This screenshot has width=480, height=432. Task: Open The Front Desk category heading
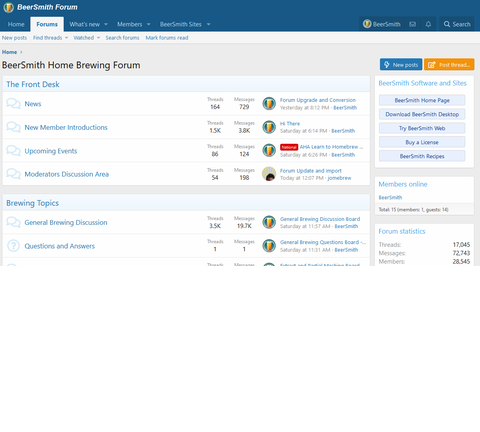tap(33, 84)
